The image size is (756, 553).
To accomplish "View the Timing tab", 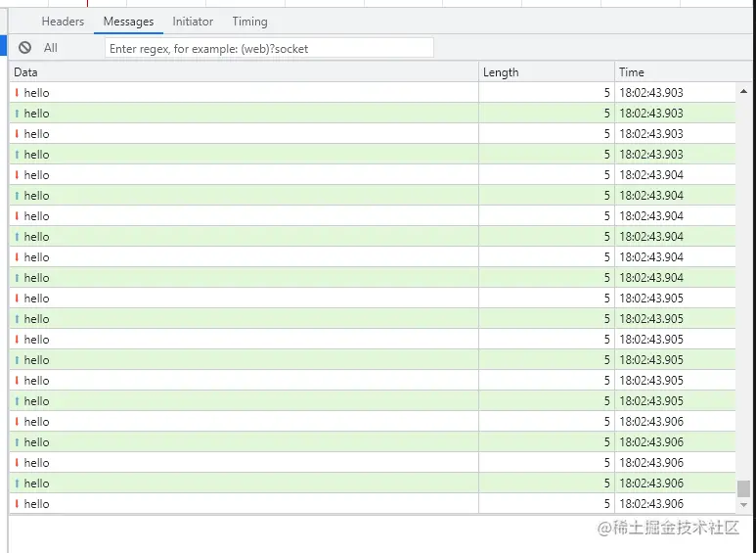I will [x=249, y=22].
